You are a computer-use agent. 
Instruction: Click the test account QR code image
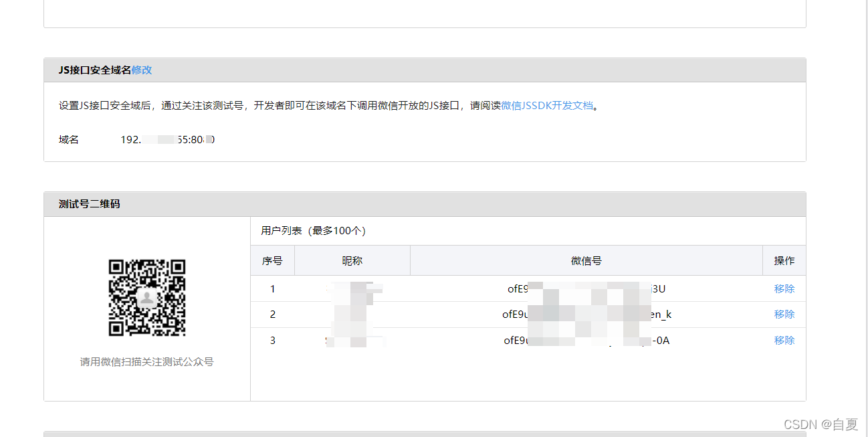(147, 298)
